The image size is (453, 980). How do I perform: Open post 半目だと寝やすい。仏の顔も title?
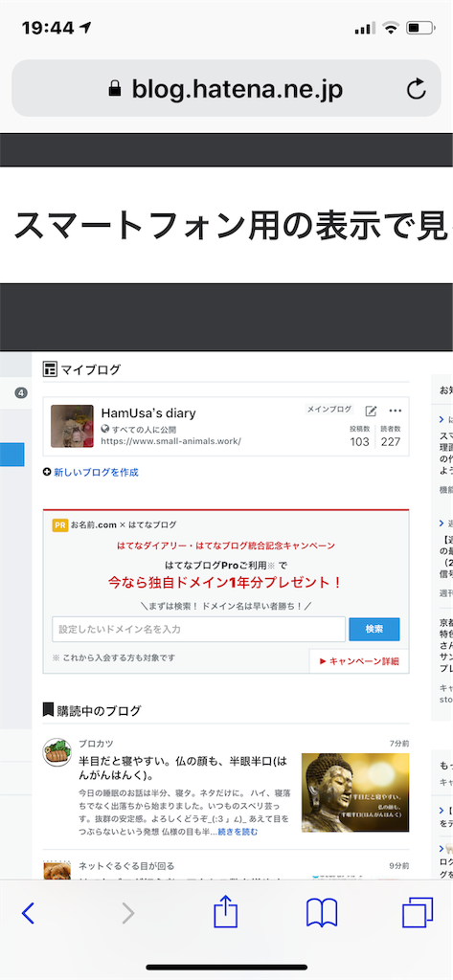[185, 768]
